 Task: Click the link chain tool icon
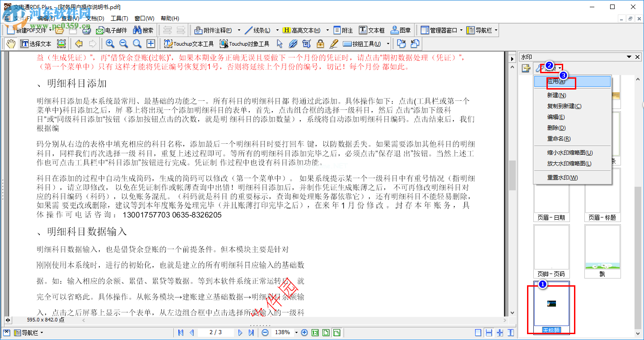(293, 44)
